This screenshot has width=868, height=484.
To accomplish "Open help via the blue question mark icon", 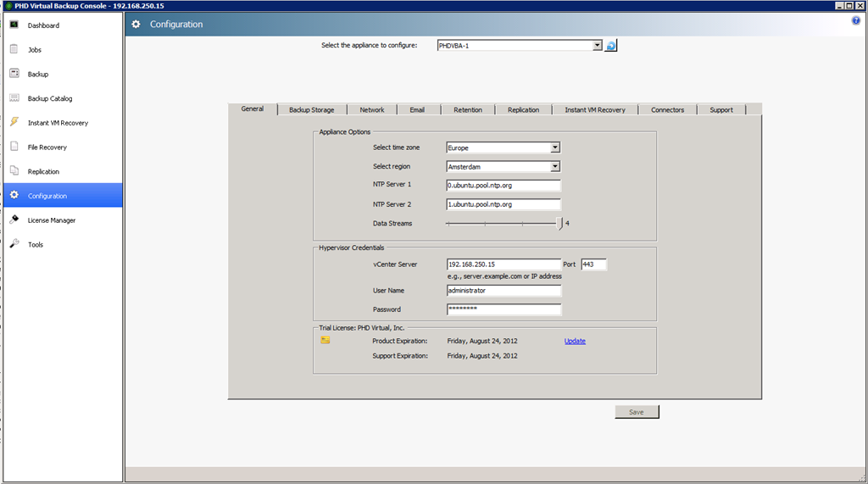I will 856,20.
